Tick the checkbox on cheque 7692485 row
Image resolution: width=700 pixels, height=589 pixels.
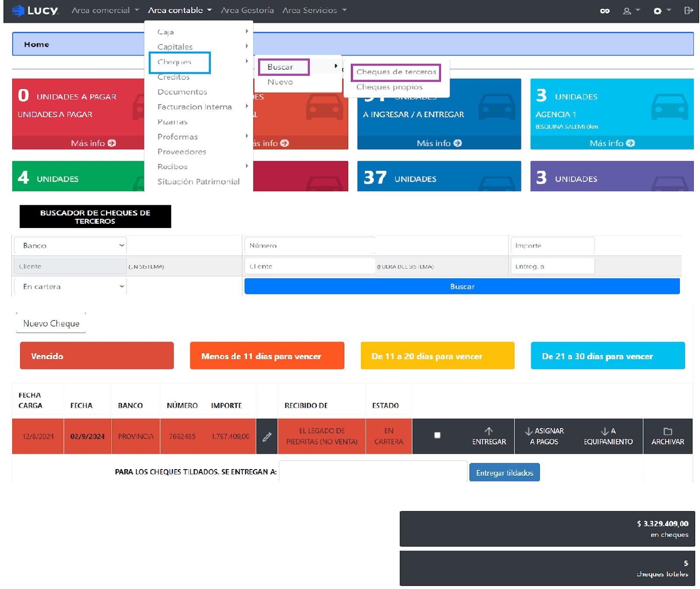coord(437,435)
